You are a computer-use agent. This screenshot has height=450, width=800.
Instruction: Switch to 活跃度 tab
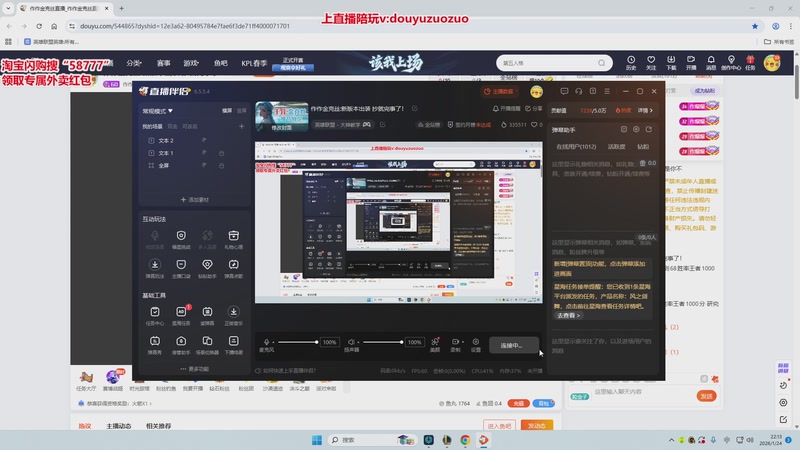(616, 146)
